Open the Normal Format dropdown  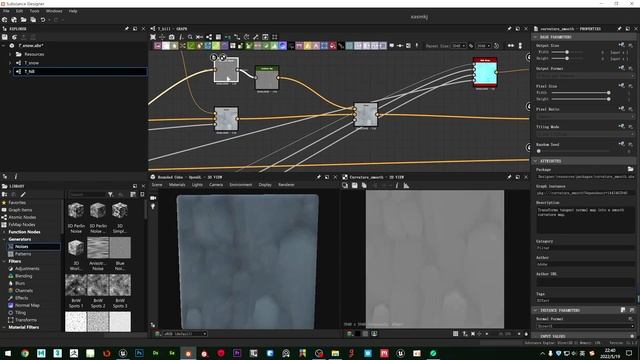585,326
